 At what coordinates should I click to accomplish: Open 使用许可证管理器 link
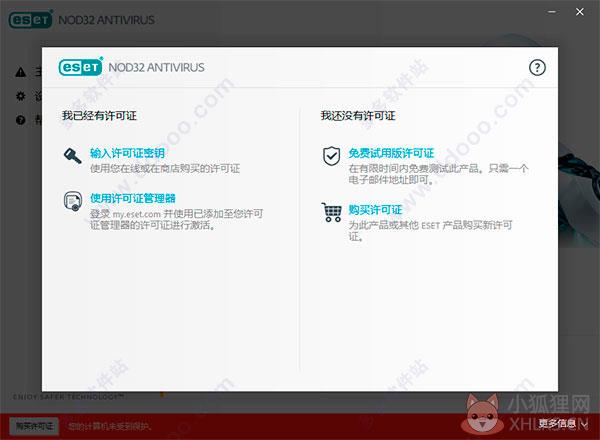[133, 198]
